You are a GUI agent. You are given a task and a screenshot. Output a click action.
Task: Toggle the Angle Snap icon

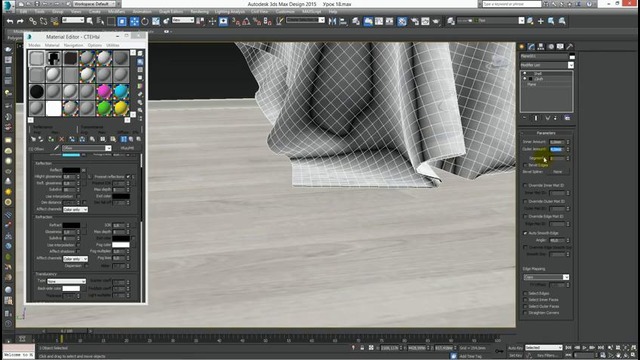click(246, 21)
